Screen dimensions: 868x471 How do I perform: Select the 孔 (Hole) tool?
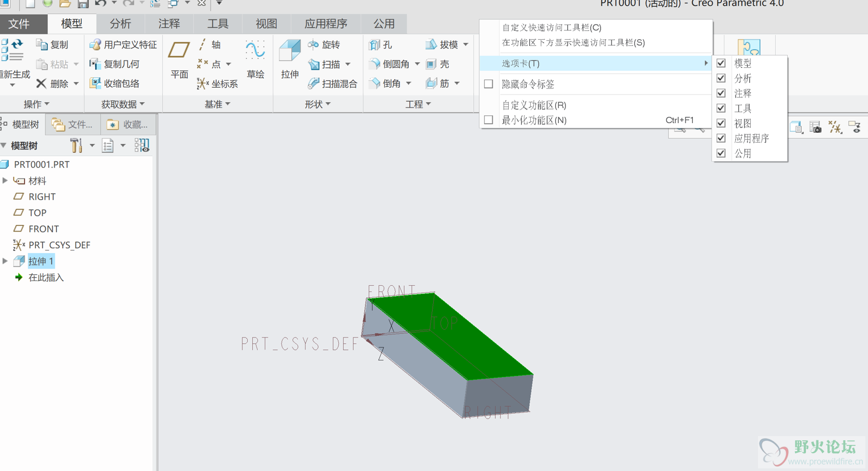381,45
